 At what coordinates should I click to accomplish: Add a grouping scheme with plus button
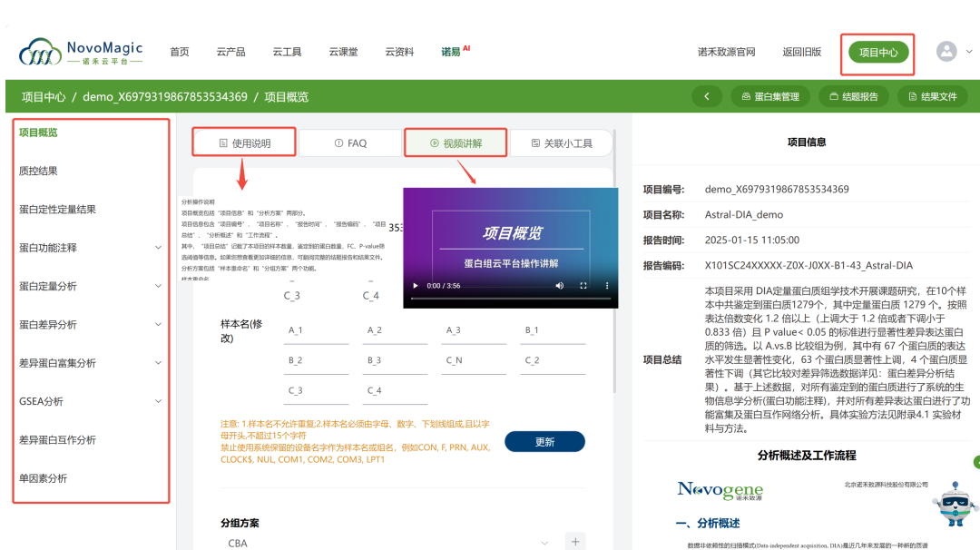(575, 541)
